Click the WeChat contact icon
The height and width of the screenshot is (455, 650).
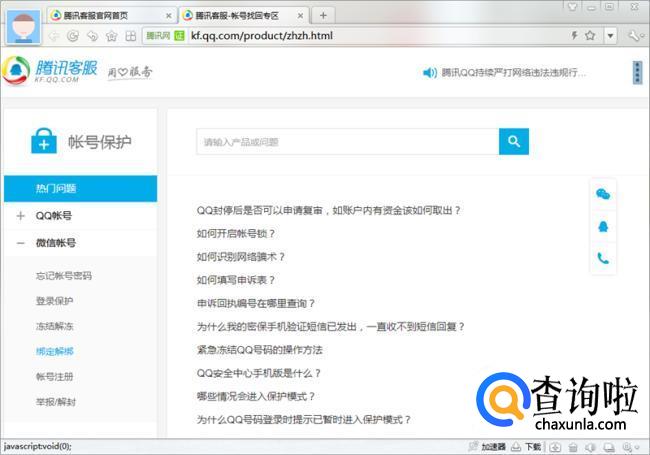pos(603,194)
